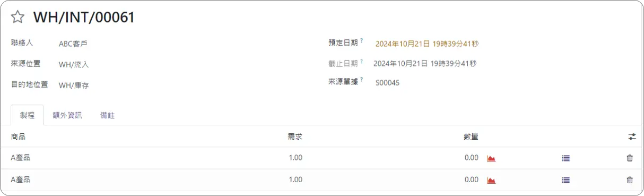Open forecast chart icon in first A產品 row
Screen dimensions: 644x196
tap(491, 158)
